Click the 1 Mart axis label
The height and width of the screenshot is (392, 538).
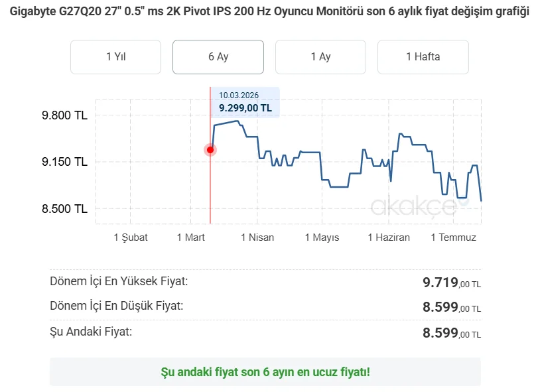[x=191, y=237]
